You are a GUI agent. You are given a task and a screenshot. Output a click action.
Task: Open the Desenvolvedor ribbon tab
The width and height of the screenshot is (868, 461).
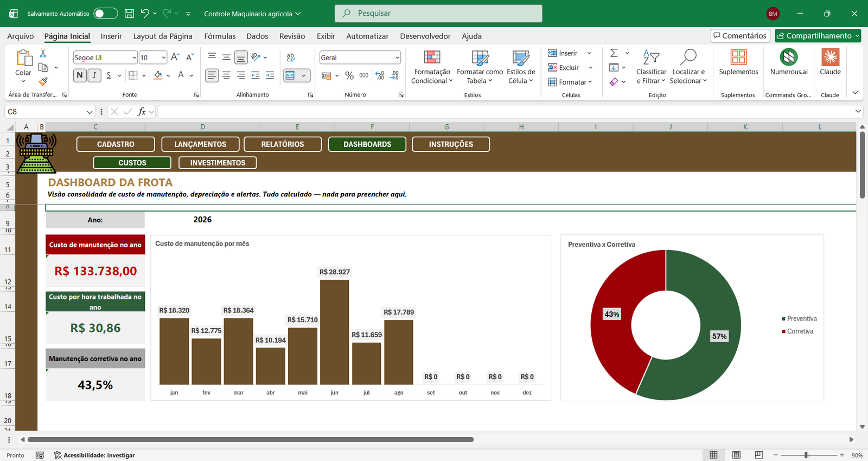coord(425,36)
